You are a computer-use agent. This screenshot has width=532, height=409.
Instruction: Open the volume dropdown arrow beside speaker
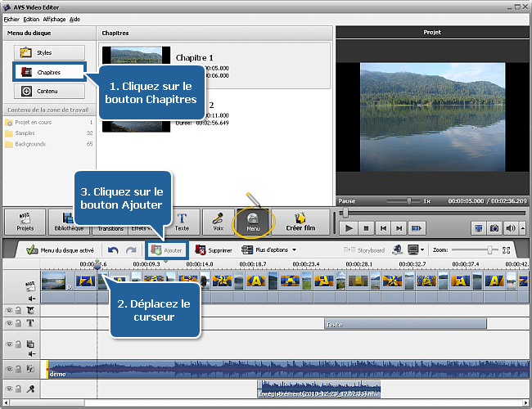(x=521, y=228)
